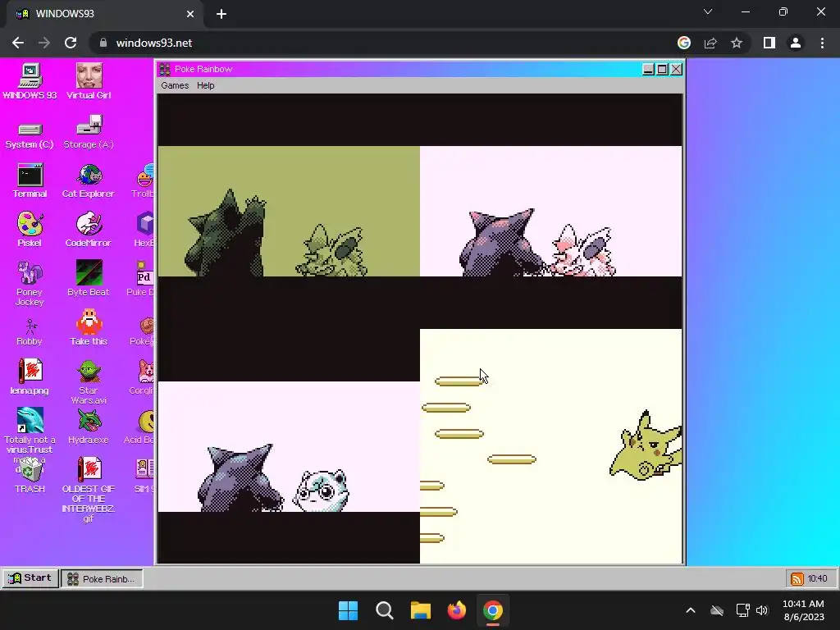The width and height of the screenshot is (840, 630).
Task: Go back in the browser
Action: (x=18, y=43)
